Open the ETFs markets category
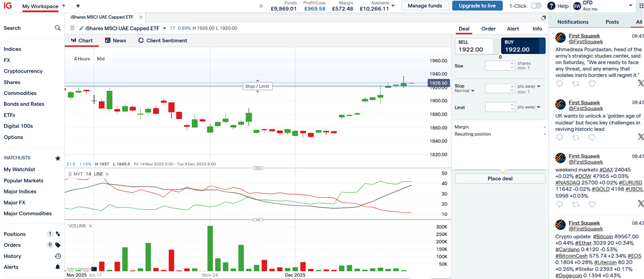This screenshot has width=644, height=279. pos(9,115)
